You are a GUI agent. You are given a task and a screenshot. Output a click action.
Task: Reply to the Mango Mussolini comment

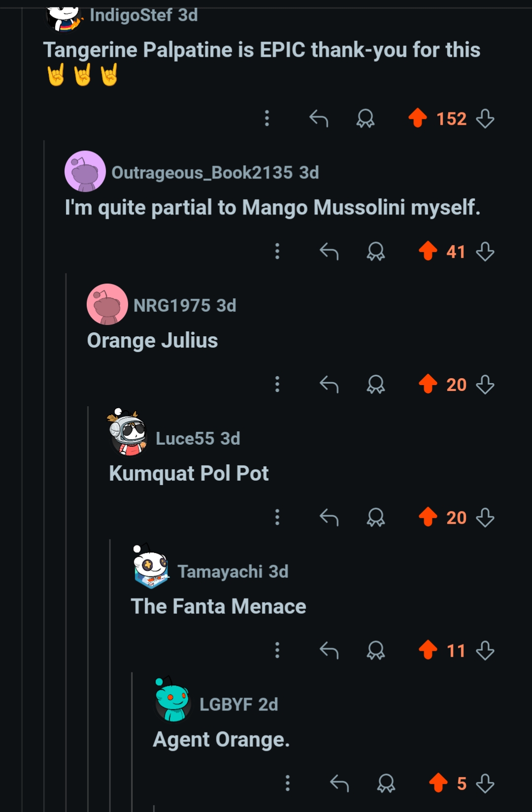click(329, 251)
